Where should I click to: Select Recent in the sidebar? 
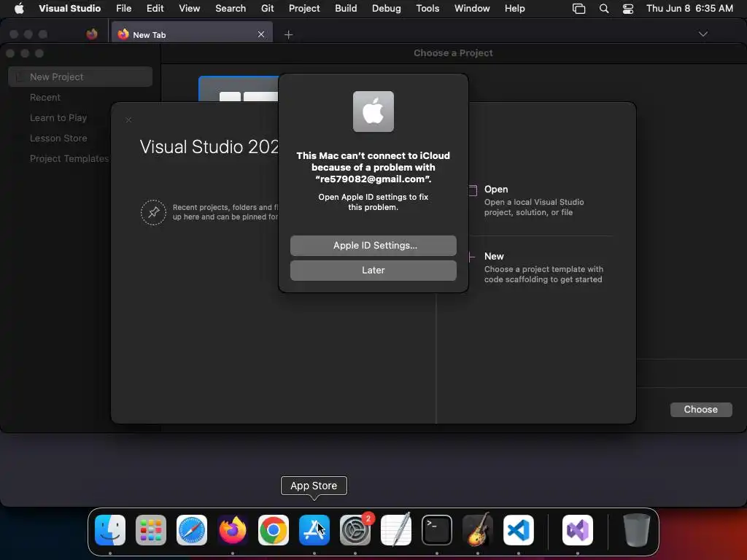pyautogui.click(x=45, y=97)
